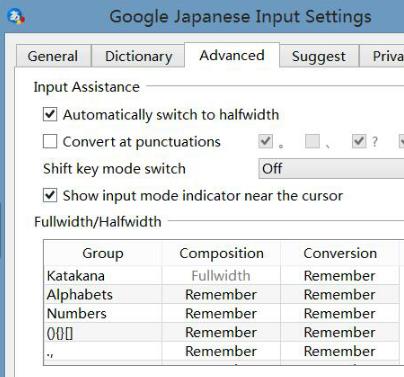Disable Show input mode indicator near cursor

tap(50, 195)
